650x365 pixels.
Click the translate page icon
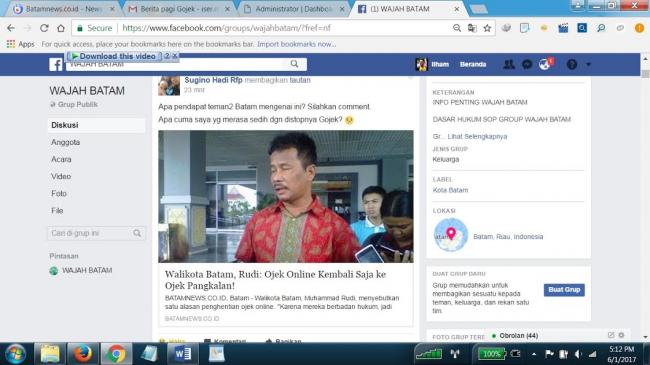point(472,28)
